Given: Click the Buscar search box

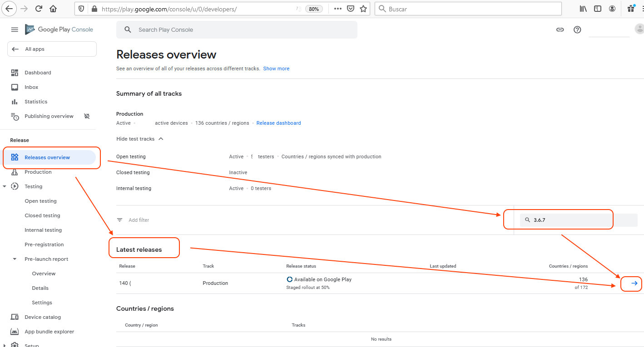Looking at the screenshot, I should point(468,9).
